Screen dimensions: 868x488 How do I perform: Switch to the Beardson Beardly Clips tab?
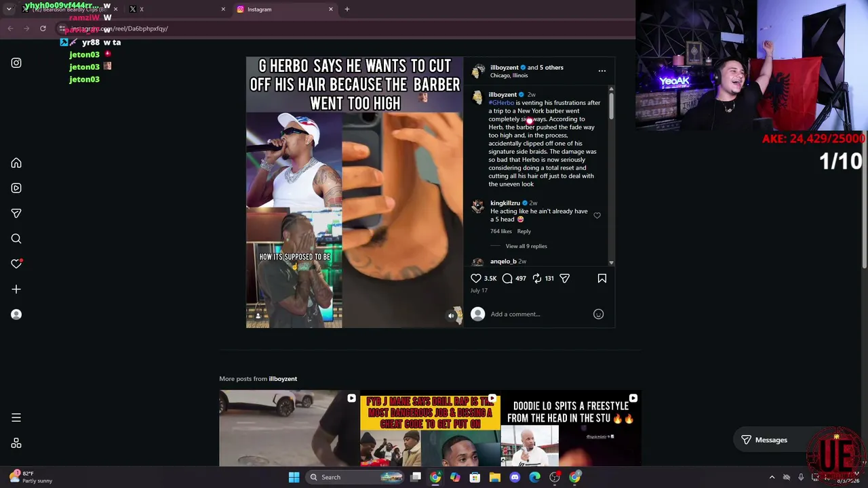68,9
